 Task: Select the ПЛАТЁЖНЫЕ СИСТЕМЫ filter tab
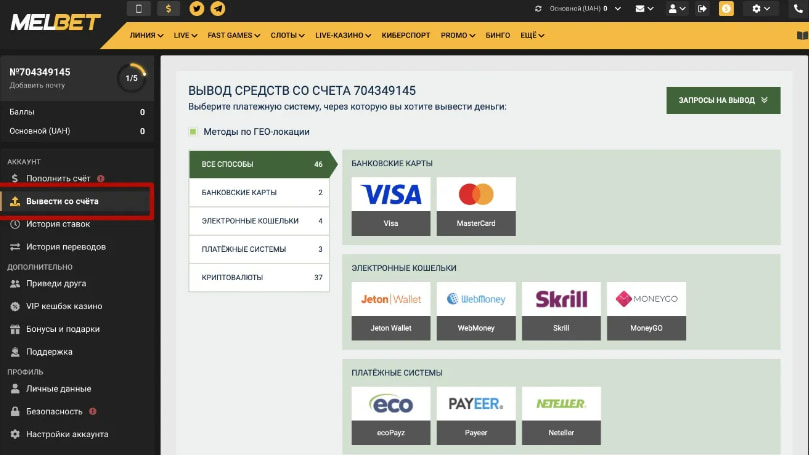click(x=259, y=249)
